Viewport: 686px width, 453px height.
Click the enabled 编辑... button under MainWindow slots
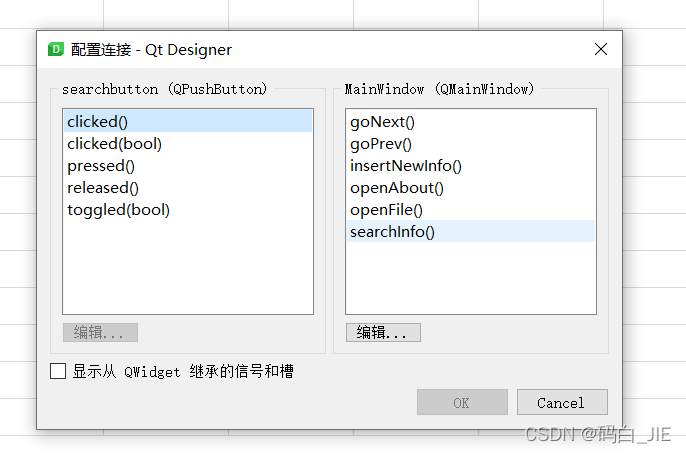click(x=383, y=332)
